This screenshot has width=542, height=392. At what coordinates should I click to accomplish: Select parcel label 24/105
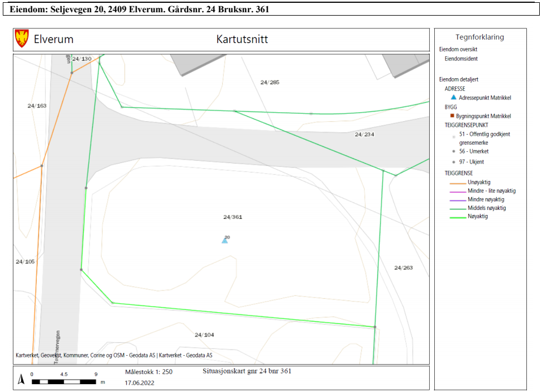[x=25, y=262]
